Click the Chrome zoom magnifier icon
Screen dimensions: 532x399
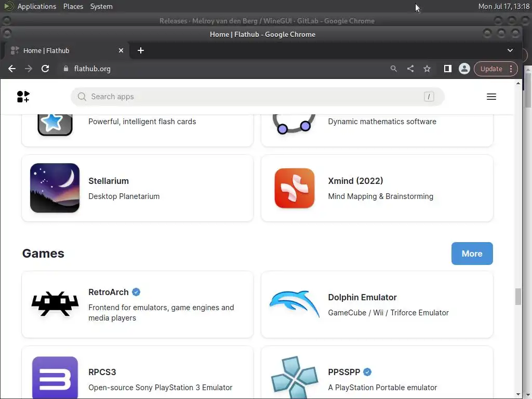(x=394, y=69)
